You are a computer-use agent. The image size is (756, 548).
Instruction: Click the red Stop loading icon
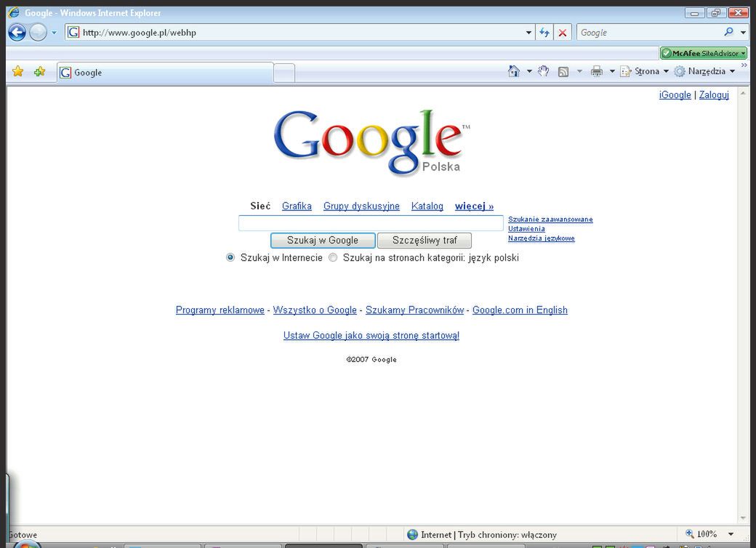pyautogui.click(x=563, y=33)
